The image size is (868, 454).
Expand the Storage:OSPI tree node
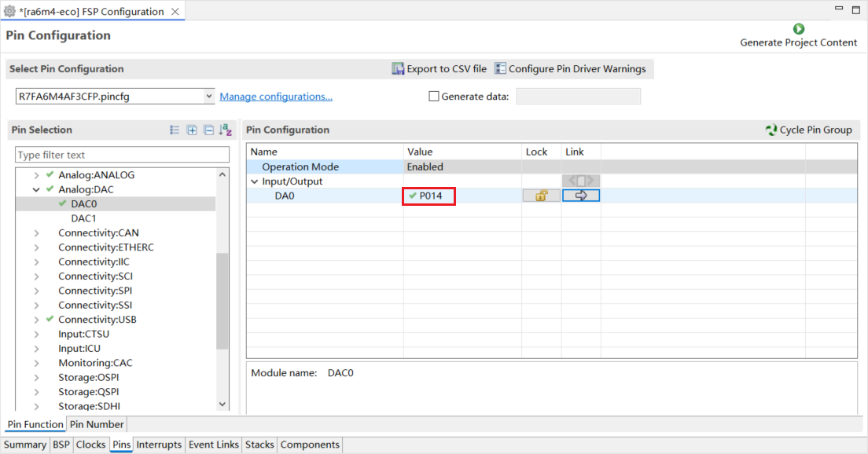[x=36, y=378]
